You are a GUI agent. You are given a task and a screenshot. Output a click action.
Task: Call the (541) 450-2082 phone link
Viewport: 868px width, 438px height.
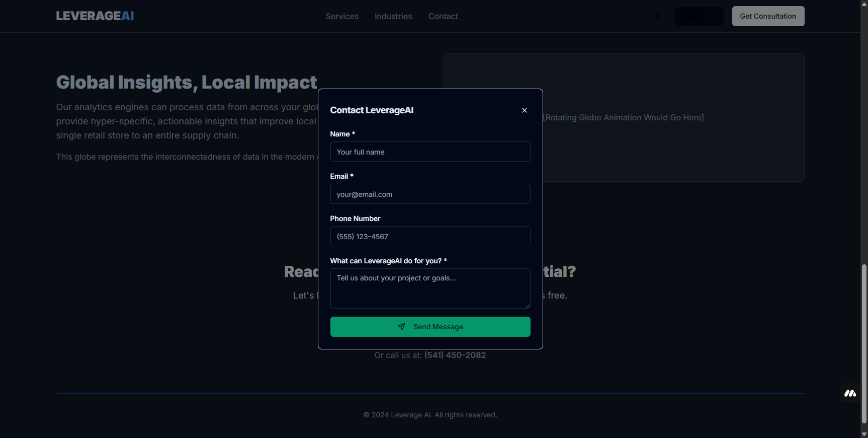click(x=455, y=355)
